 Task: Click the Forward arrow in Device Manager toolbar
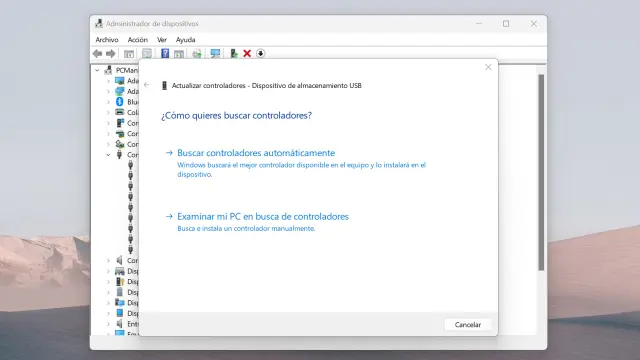111,53
